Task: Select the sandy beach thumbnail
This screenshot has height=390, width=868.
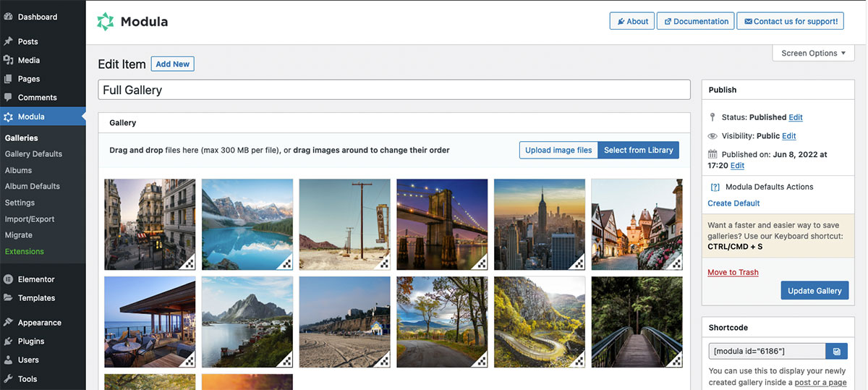Action: point(345,322)
